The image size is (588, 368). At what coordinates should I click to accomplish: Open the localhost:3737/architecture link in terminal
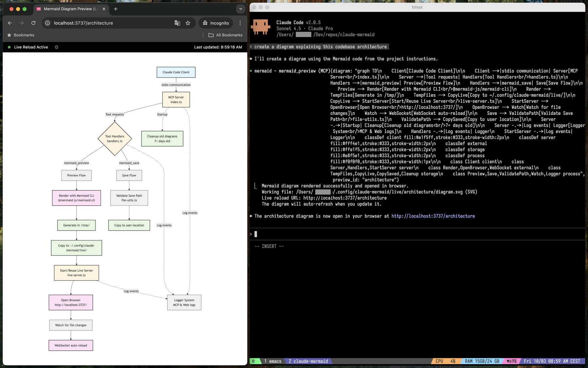click(433, 216)
